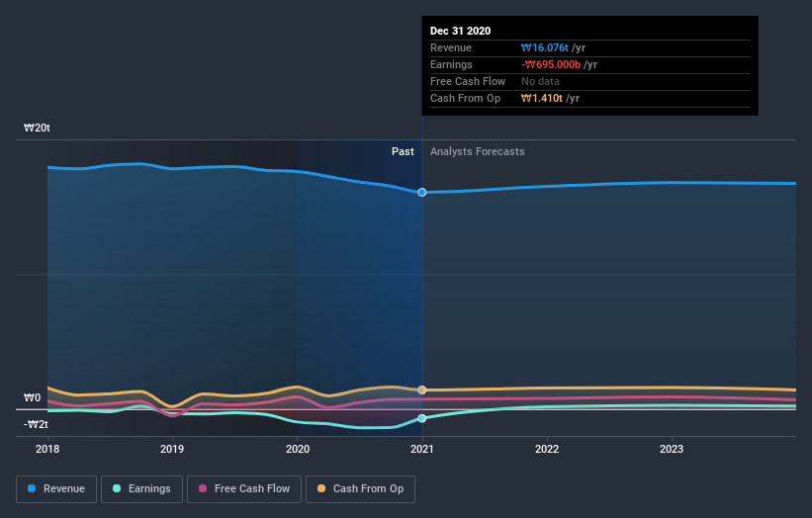Toggle the Revenue legend button
This screenshot has width=812, height=518.
(x=56, y=489)
